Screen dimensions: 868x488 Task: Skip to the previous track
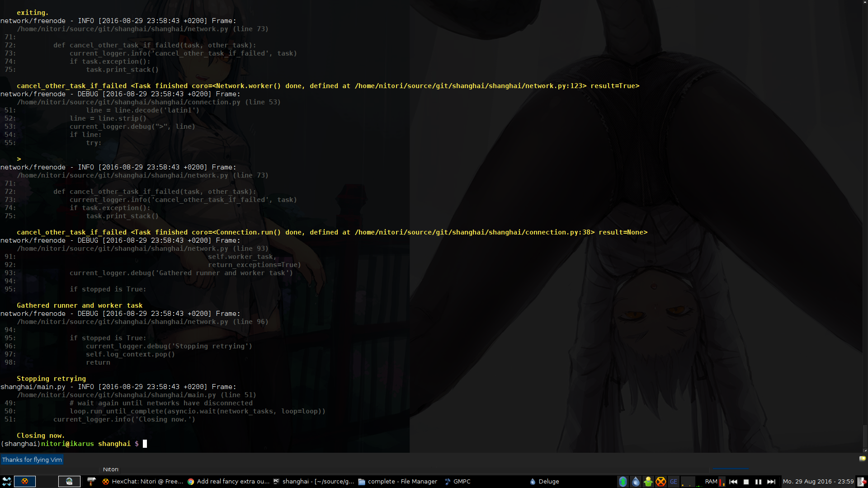[x=733, y=482]
